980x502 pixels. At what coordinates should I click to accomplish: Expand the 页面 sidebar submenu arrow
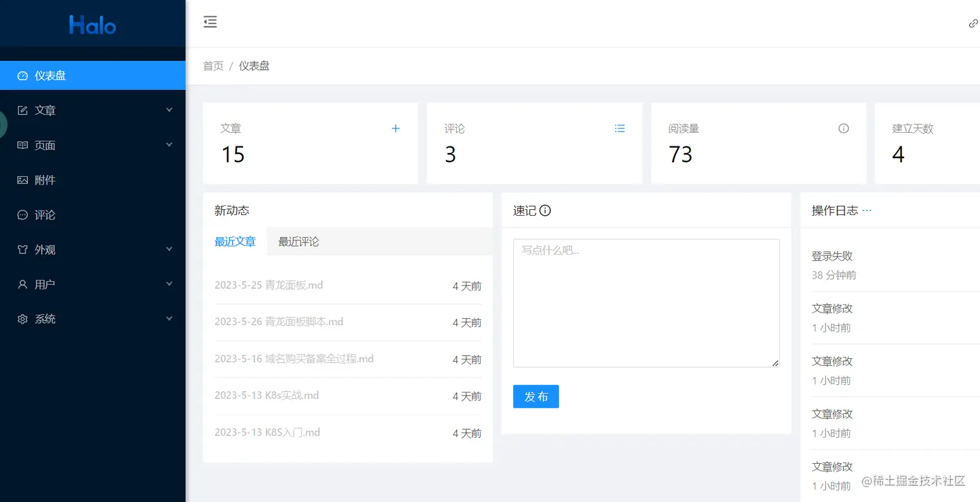point(169,145)
